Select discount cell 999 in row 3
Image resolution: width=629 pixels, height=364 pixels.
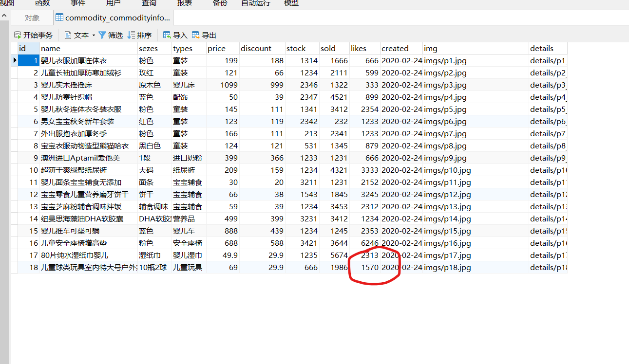[x=262, y=85]
